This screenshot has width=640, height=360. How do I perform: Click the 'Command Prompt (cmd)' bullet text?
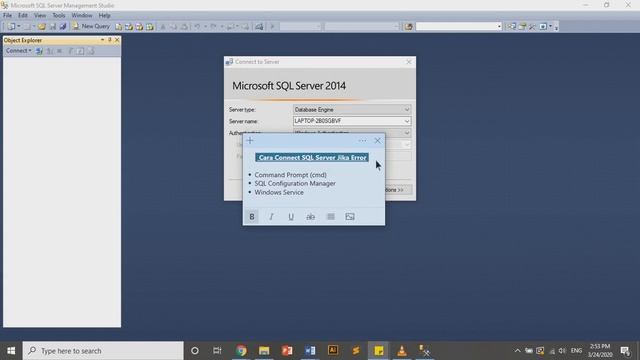click(290, 175)
